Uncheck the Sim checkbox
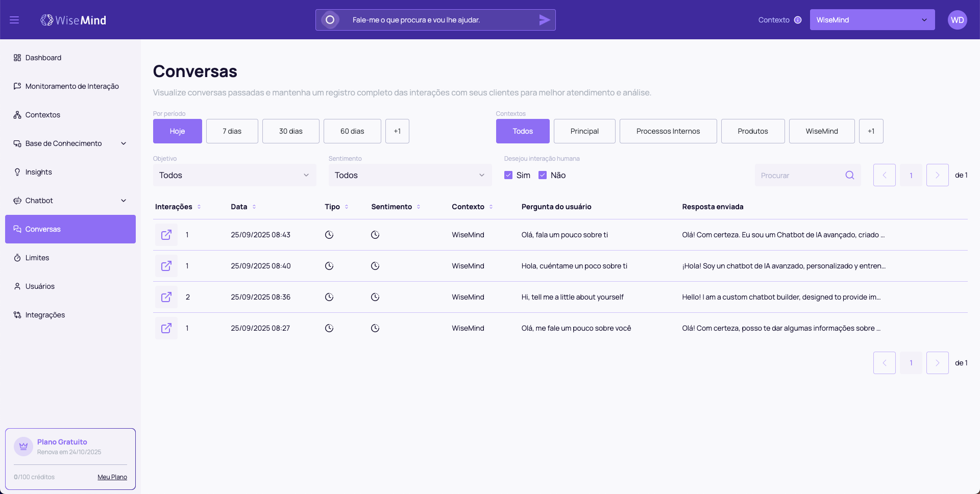The width and height of the screenshot is (980, 494). click(508, 175)
